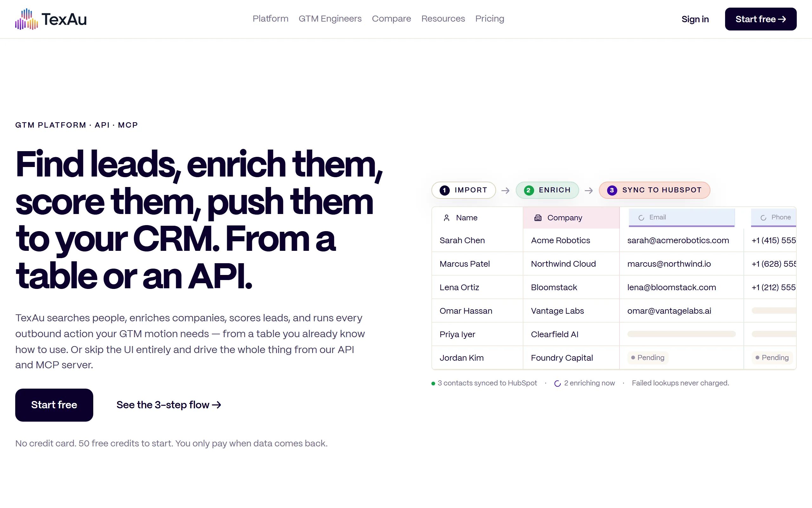Click the header 'Start free' button

[x=761, y=19]
